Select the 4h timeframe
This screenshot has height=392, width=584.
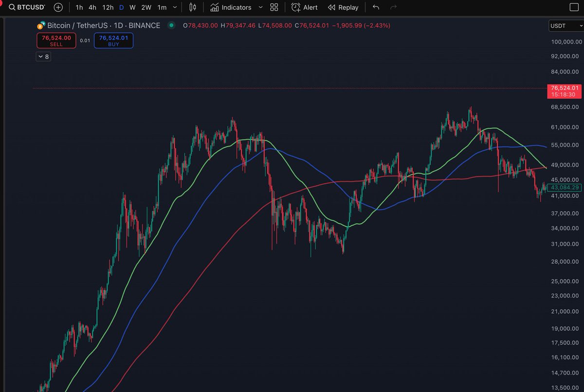92,7
